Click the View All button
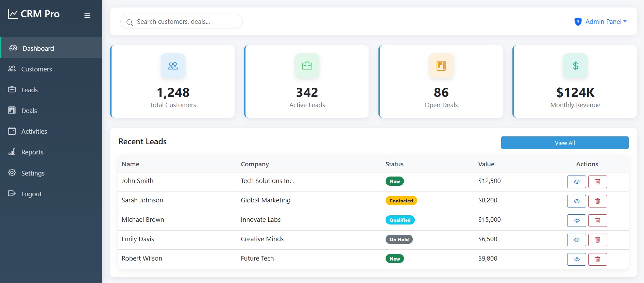 (x=564, y=143)
